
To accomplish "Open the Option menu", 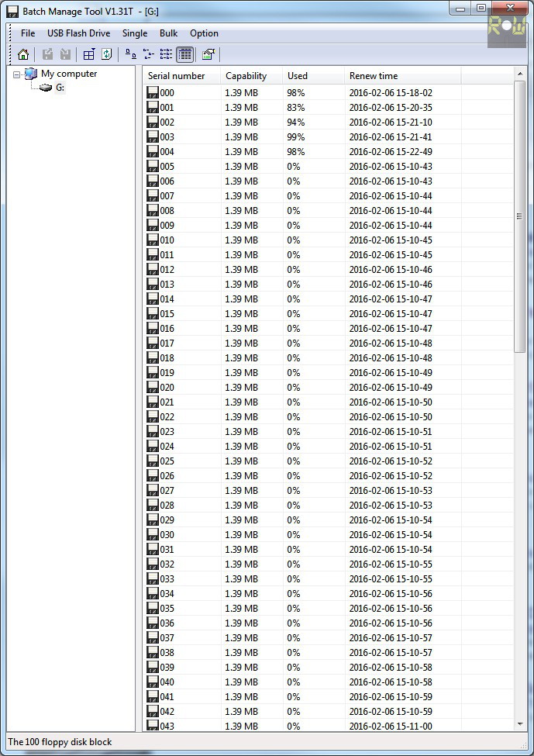I will tap(204, 33).
